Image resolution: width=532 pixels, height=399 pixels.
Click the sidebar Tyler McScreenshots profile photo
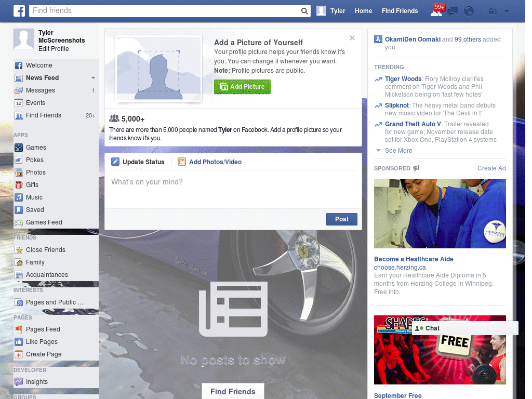[24, 38]
